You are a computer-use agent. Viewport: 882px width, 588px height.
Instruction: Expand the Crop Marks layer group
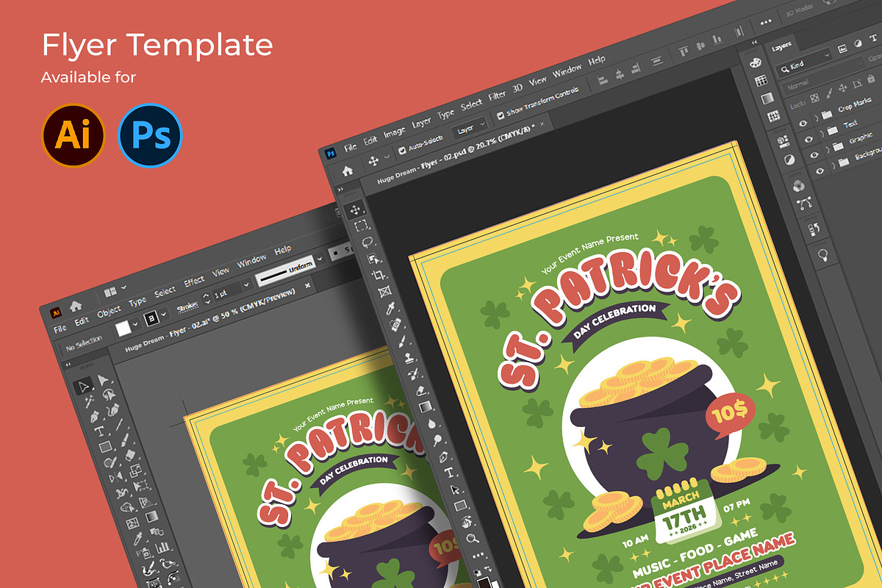click(817, 118)
